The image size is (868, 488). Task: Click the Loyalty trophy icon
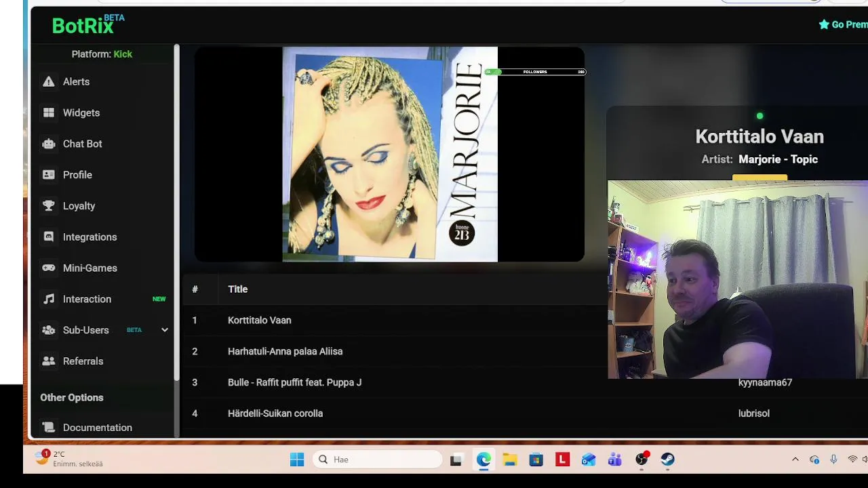48,206
